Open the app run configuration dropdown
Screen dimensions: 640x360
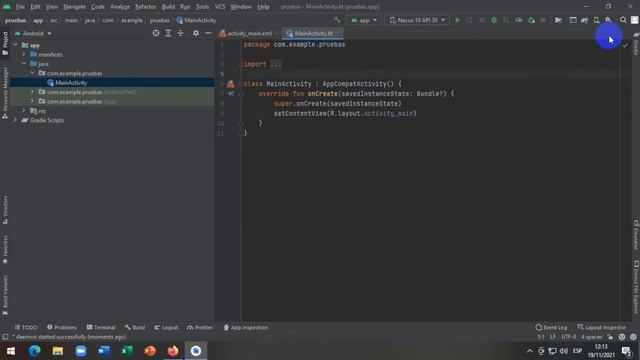364,20
